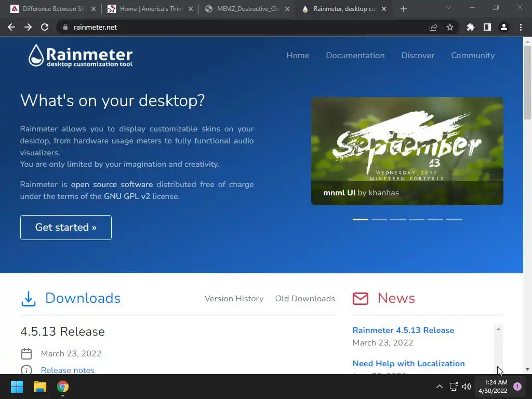Open the volume speaker tray icon

[467, 387]
